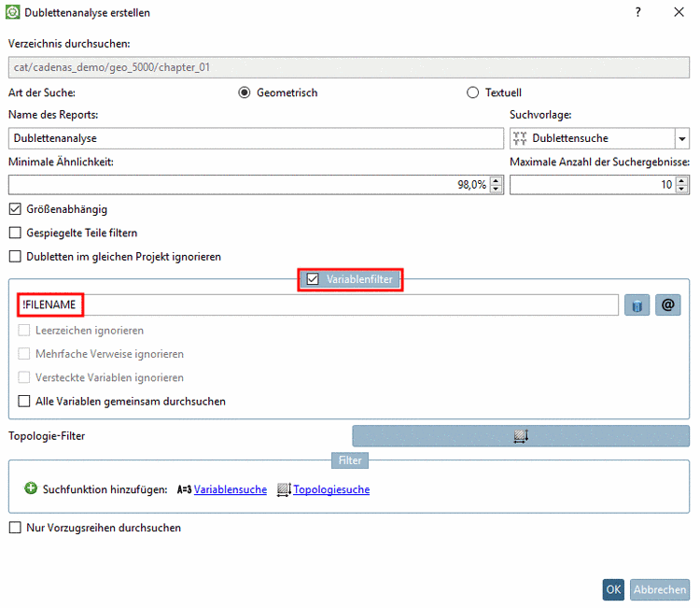Decrease Minimale Ähnlichkeit with down arrow
The image size is (700, 608).
[x=496, y=189]
